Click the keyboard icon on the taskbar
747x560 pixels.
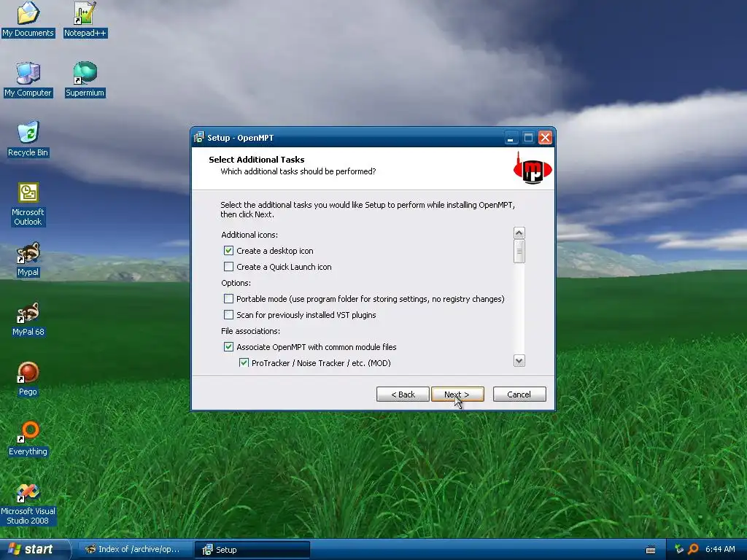point(650,550)
